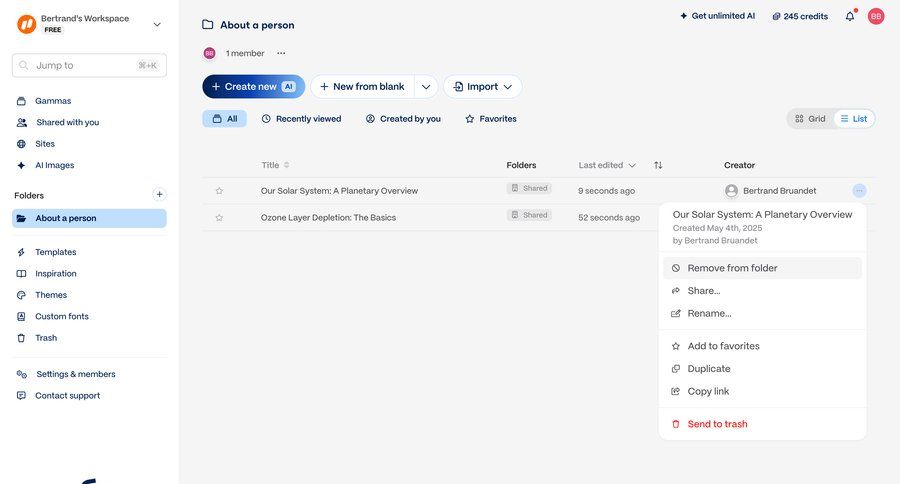Screen dimensions: 900x484
Task: Open Trash in the sidebar
Action: [x=45, y=338]
